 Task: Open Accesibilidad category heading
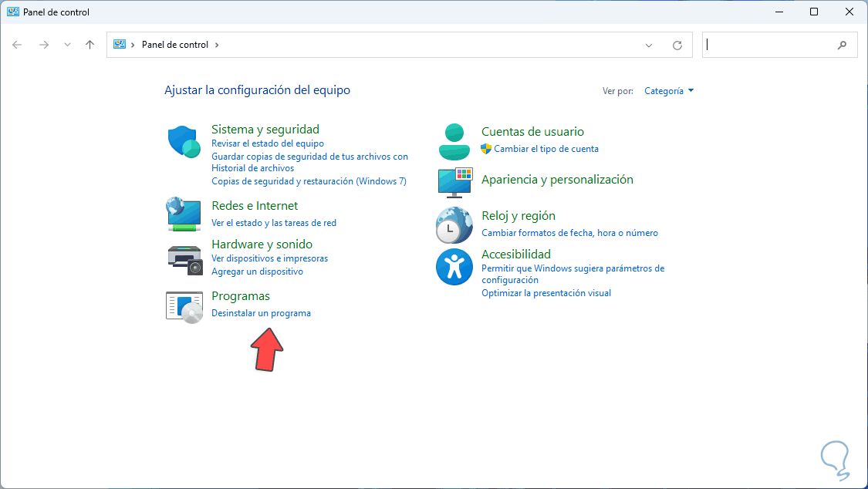pos(516,255)
